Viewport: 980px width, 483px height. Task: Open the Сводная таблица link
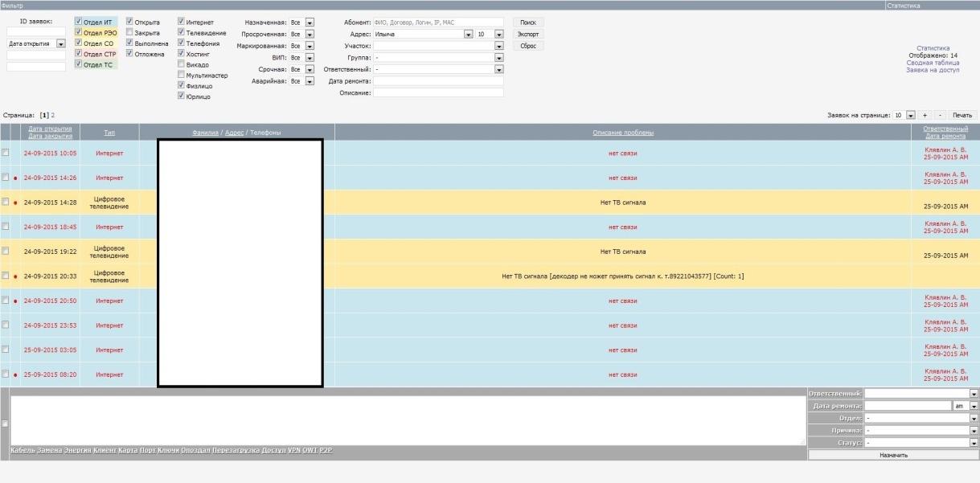pyautogui.click(x=933, y=63)
